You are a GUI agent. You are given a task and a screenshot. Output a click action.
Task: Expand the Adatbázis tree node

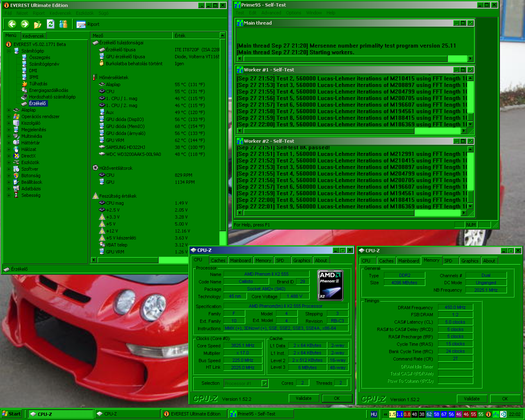[x=9, y=189]
